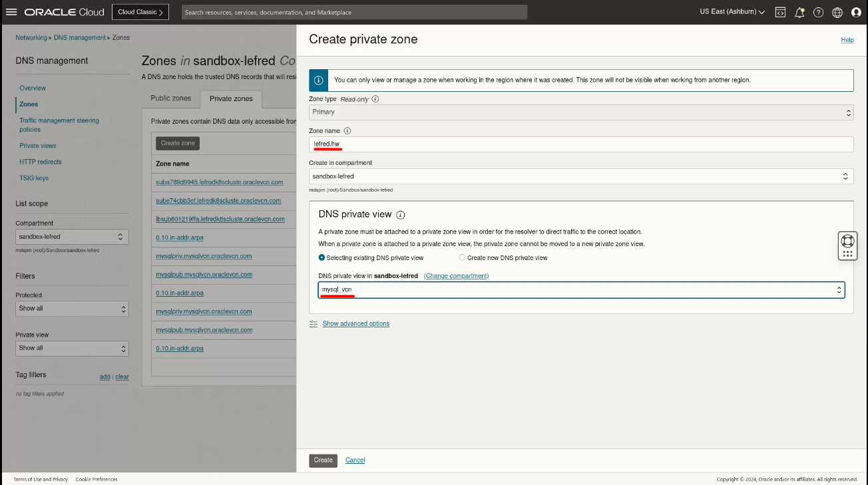
Task: Click the sliders icon beside Show advanced options
Action: pyautogui.click(x=313, y=323)
